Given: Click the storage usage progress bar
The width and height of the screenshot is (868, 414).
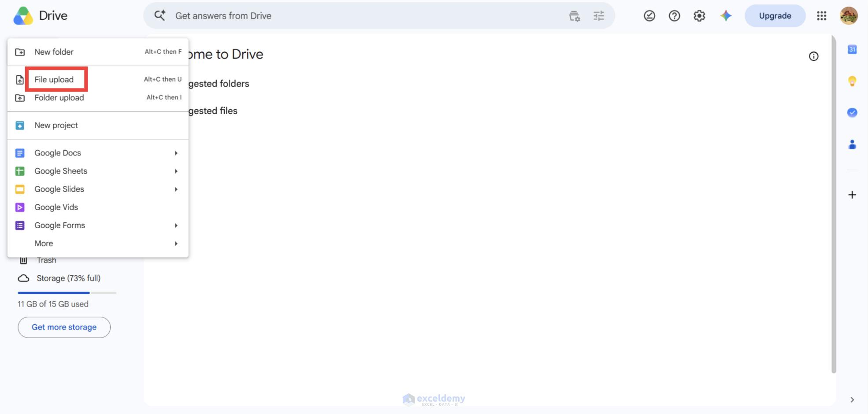Looking at the screenshot, I should [x=67, y=292].
